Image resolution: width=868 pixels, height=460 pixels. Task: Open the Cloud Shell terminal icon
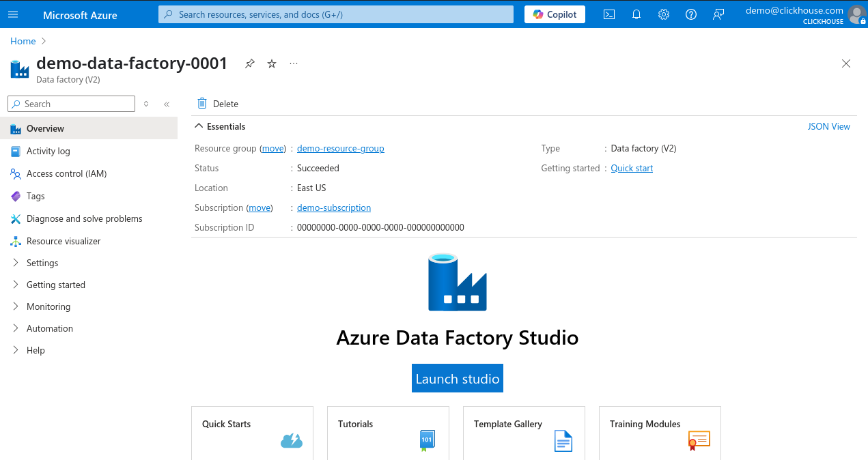tap(608, 14)
